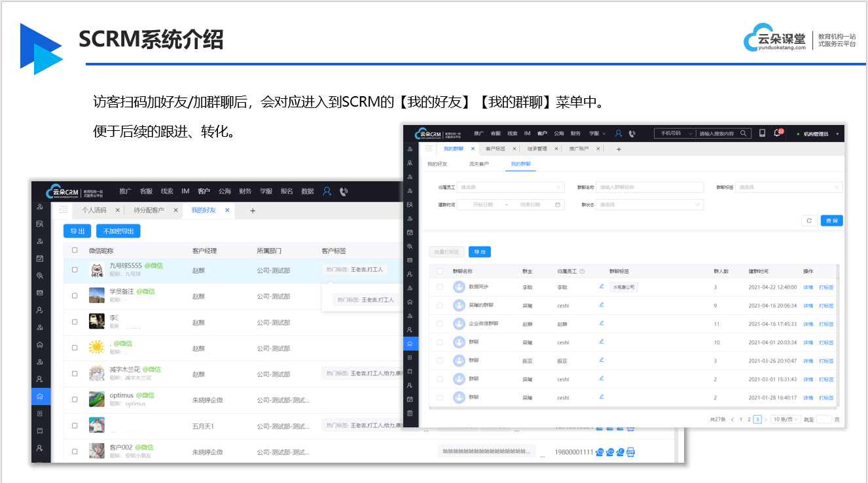Click the edit pencil in the 2021-01-28 group row
868x483 pixels.
(x=601, y=397)
